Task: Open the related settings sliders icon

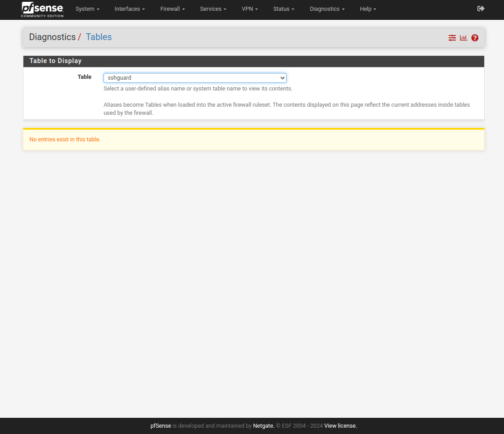Action: (452, 38)
